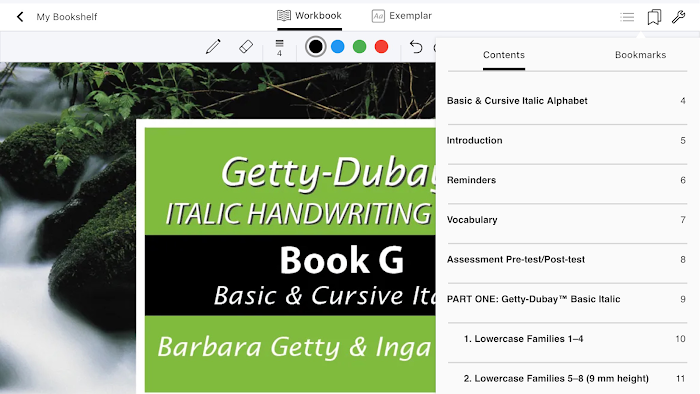Screen dimensions: 700x394
Task: Switch to the Bookmarks tab
Action: coord(640,55)
